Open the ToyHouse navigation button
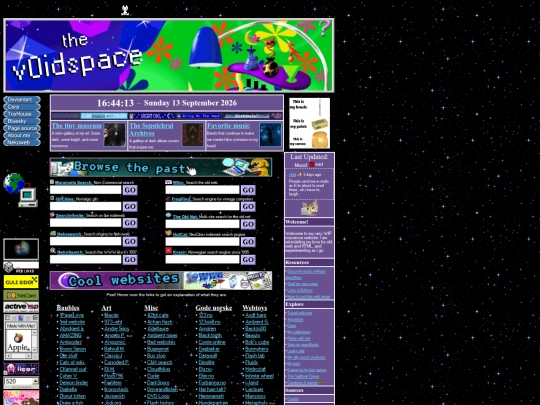Screen dimensions: 540x405 coord(22,114)
